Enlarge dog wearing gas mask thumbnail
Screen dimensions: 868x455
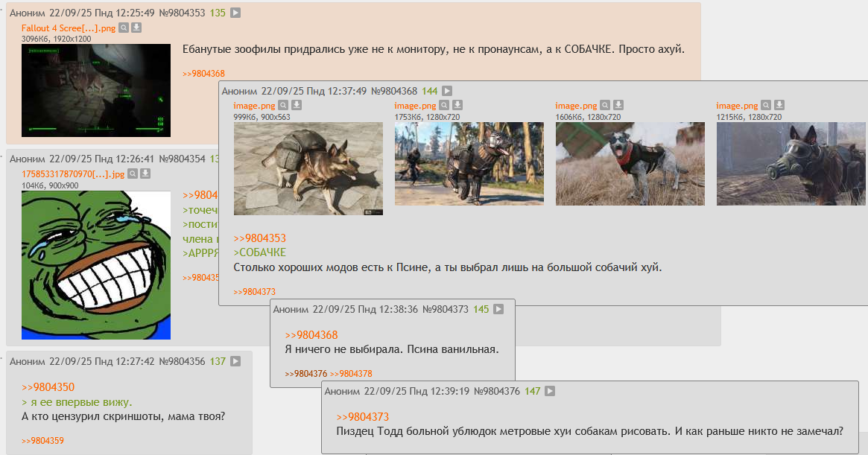(791, 164)
